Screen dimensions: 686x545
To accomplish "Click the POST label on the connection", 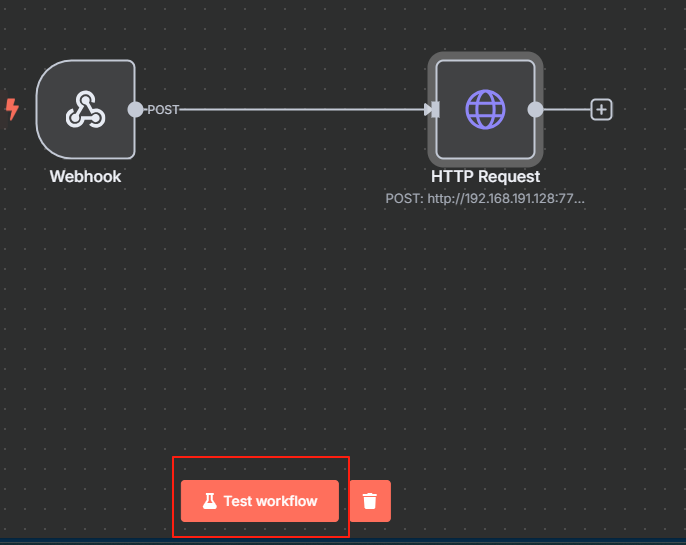I will click(x=163, y=110).
